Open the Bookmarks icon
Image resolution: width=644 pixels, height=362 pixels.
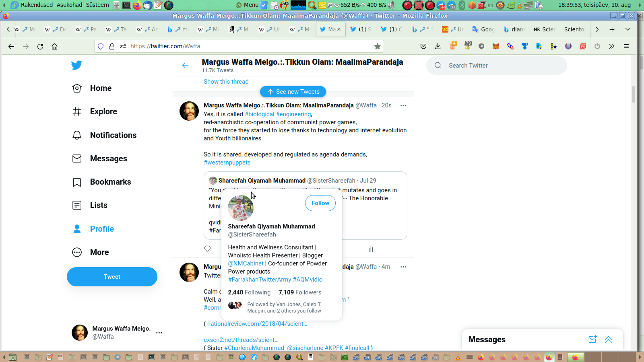[77, 182]
